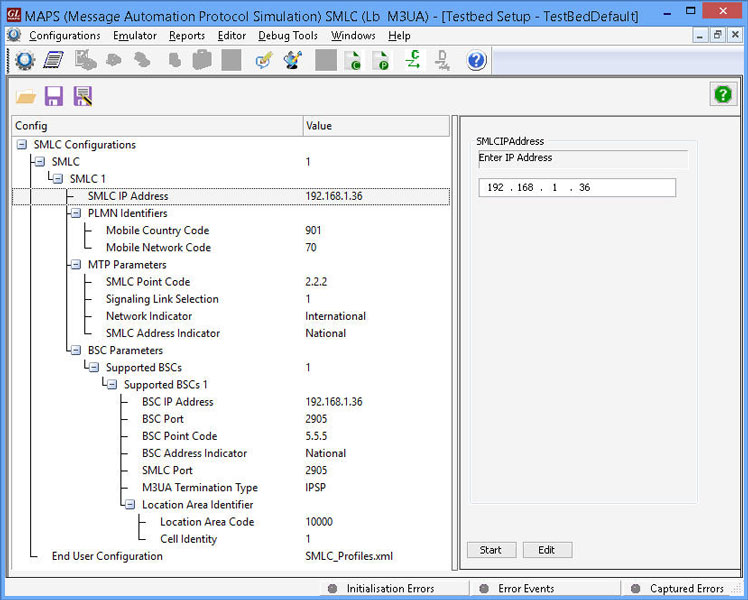The image size is (748, 600).
Task: Click the striped document toolbar icon
Action: point(53,61)
